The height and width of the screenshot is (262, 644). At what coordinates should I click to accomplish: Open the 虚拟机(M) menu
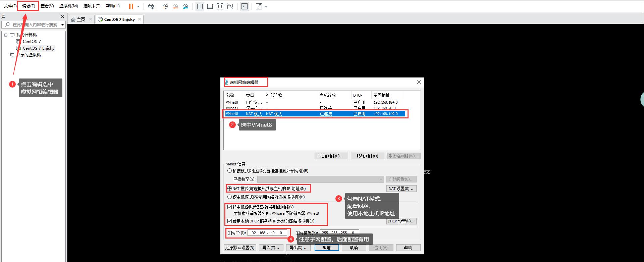68,6
